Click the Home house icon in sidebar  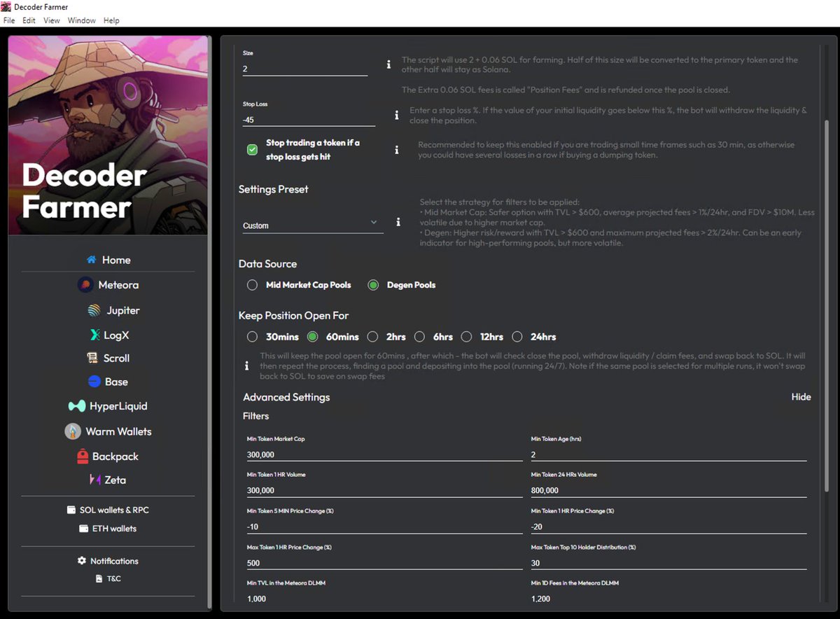click(91, 260)
